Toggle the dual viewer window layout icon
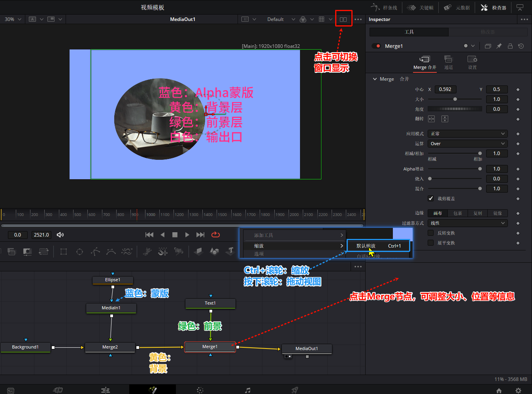Viewport: 532px width, 394px height. 343,19
